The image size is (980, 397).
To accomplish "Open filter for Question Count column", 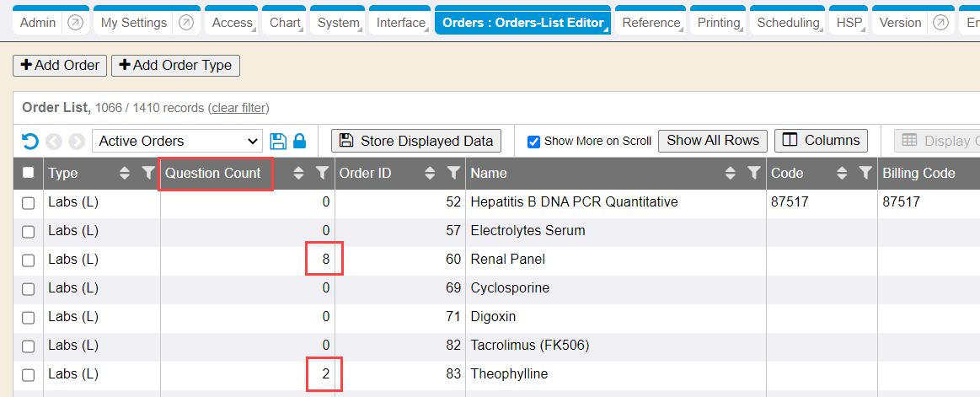I will (x=321, y=173).
